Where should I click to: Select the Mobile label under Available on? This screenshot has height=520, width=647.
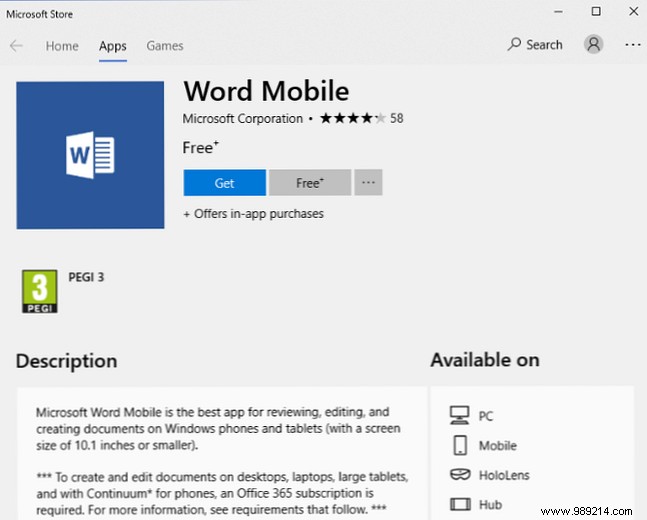pyautogui.click(x=498, y=446)
